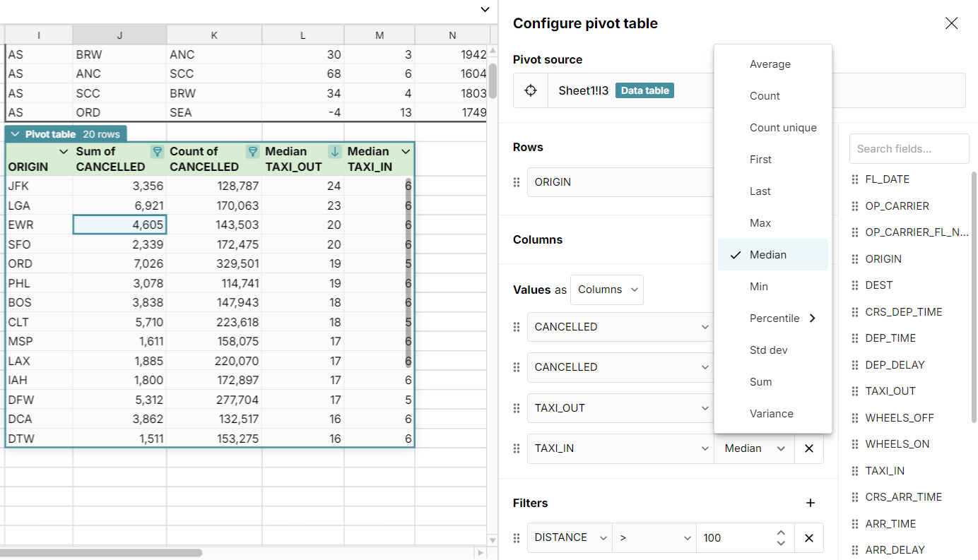Open the filter operator dropdown
Viewport: 978px width, 560px height.
[654, 538]
